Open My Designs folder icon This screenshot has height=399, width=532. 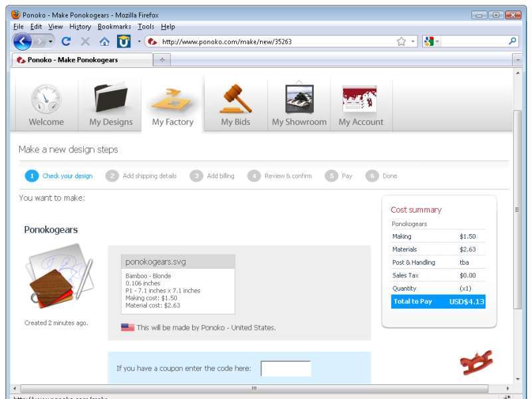tap(110, 96)
